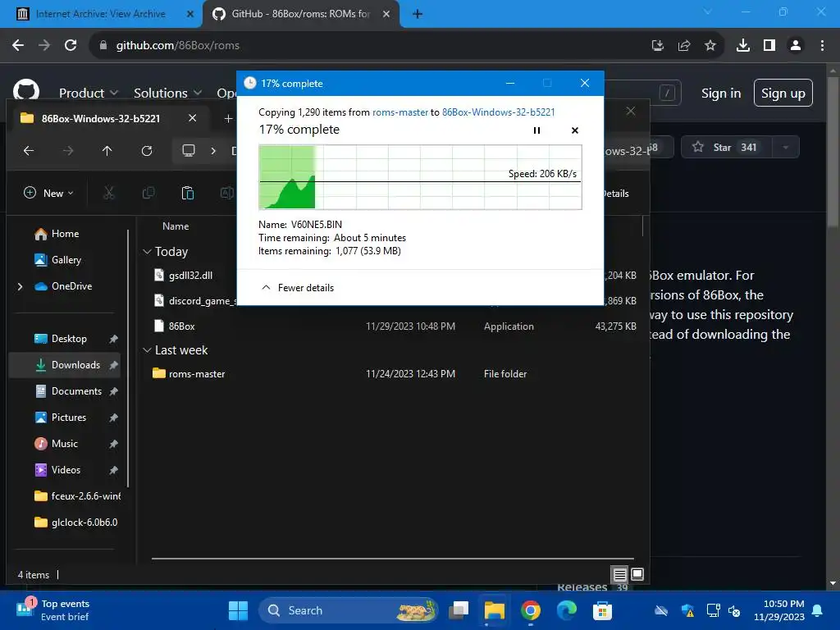This screenshot has width=840, height=630.
Task: Open Chrome downloads tray icon
Action: [x=743, y=46]
